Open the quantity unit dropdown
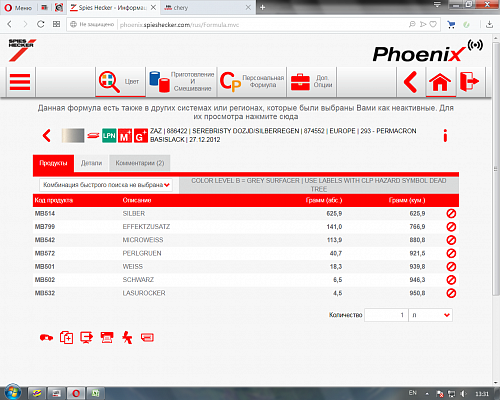Image resolution: width=500 pixels, height=400 pixels. coord(431,315)
